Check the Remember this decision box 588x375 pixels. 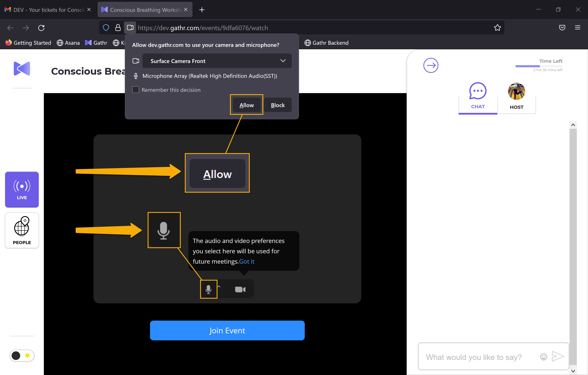pos(136,90)
